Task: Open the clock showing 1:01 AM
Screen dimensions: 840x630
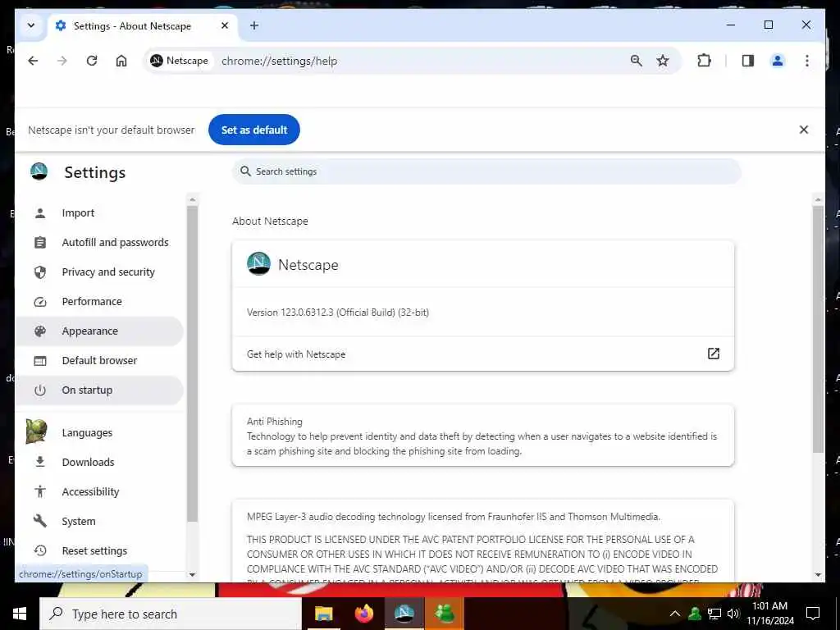Action: point(770,614)
